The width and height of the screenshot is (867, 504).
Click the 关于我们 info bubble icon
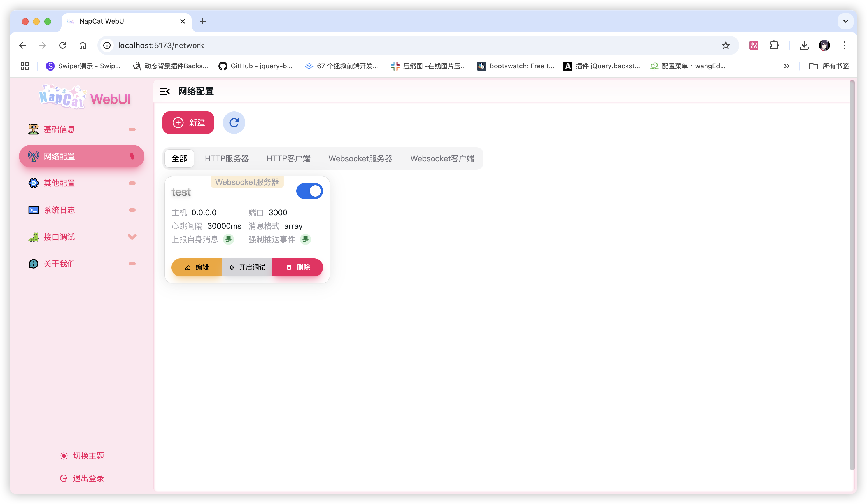(33, 264)
